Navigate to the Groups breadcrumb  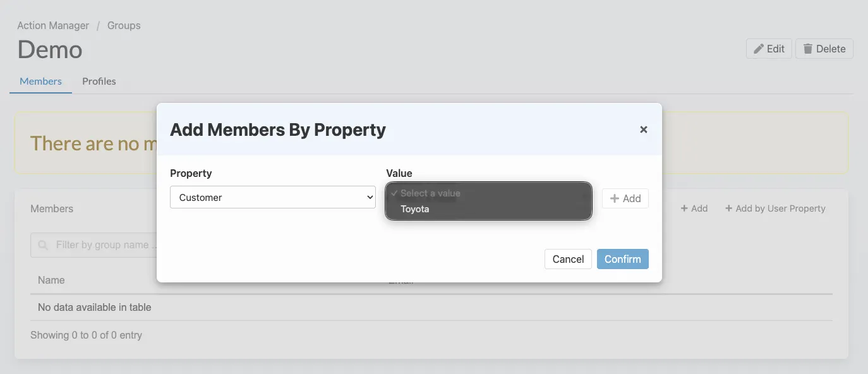click(124, 26)
